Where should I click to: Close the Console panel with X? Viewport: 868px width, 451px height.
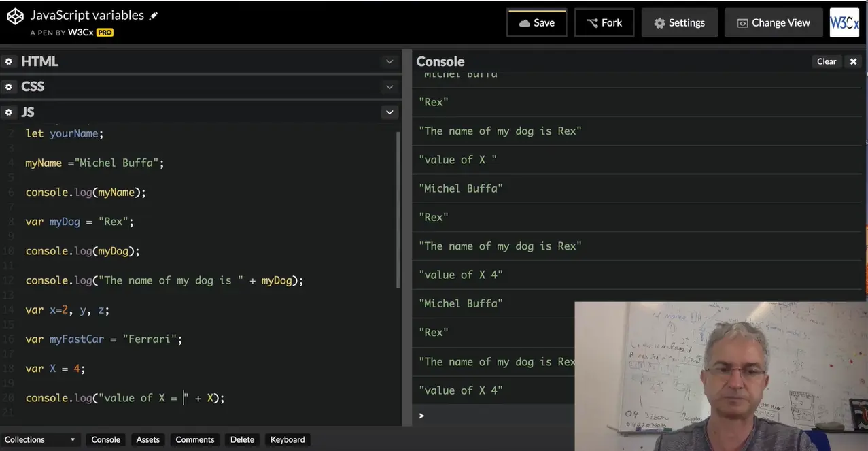(853, 61)
